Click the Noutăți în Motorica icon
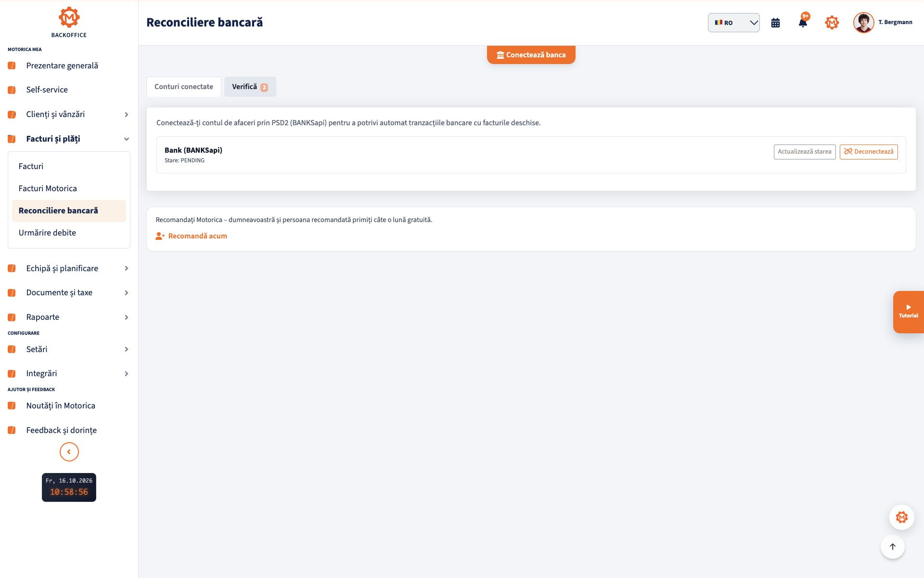 pyautogui.click(x=12, y=406)
